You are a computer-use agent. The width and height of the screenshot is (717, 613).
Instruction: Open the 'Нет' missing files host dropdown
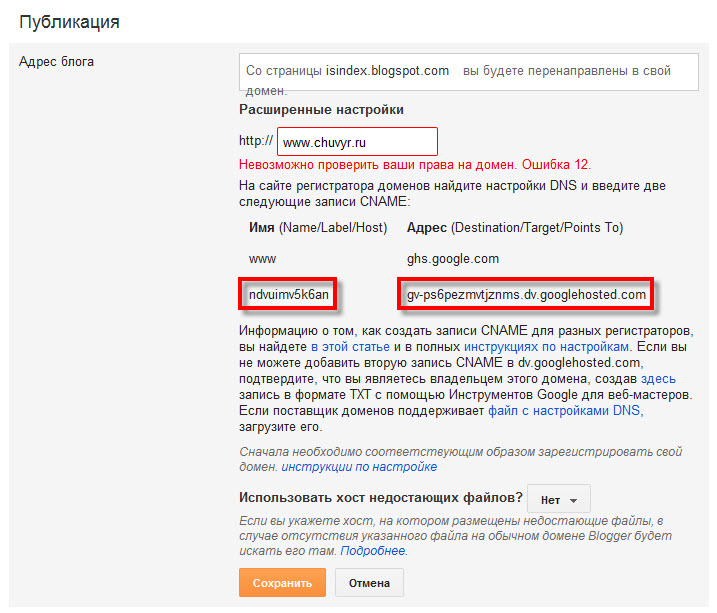(559, 499)
